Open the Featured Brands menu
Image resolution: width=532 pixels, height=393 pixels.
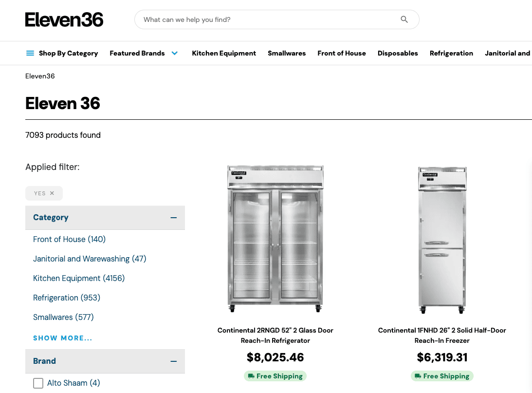tap(137, 53)
